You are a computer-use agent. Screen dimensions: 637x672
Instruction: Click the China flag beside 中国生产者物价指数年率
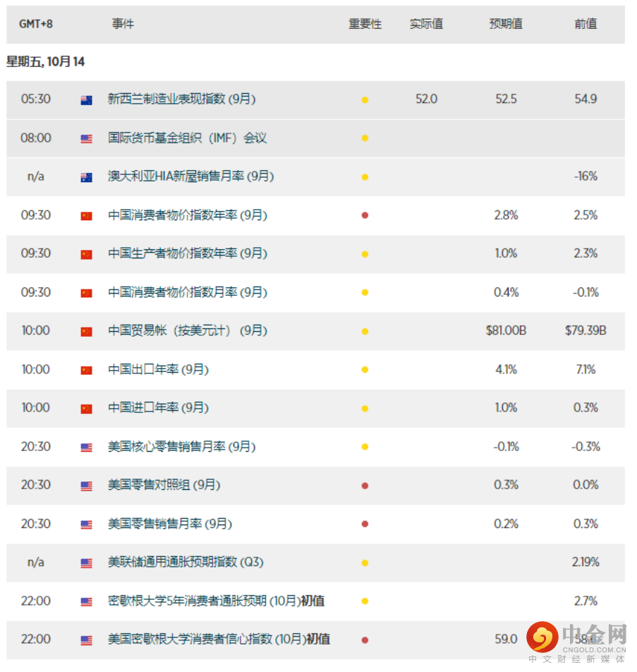coord(86,255)
